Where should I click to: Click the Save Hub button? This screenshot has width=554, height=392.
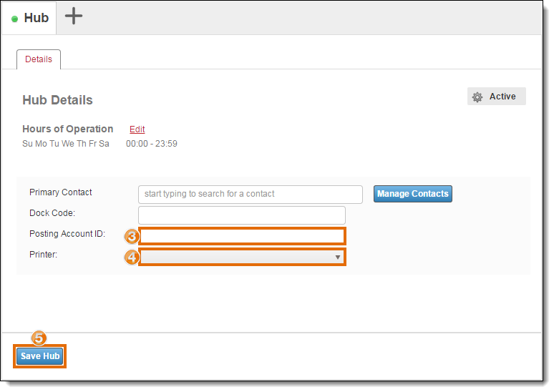[x=39, y=356]
